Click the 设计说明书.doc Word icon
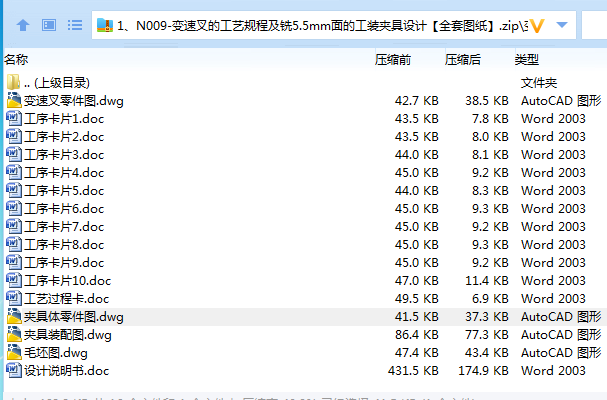The height and width of the screenshot is (400, 607). click(x=14, y=371)
